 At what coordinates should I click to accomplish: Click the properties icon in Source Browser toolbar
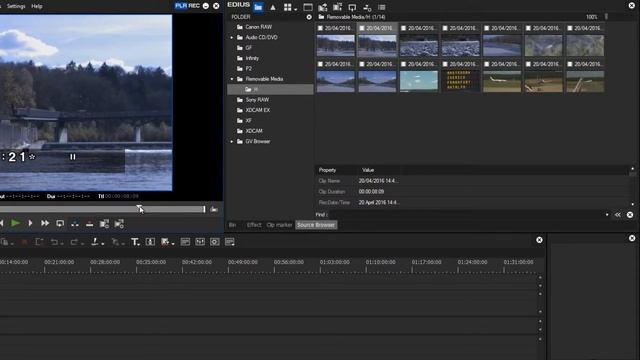point(367,7)
